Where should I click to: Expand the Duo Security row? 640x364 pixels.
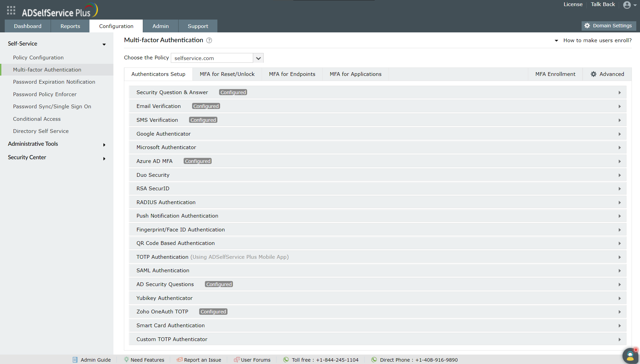pyautogui.click(x=378, y=175)
